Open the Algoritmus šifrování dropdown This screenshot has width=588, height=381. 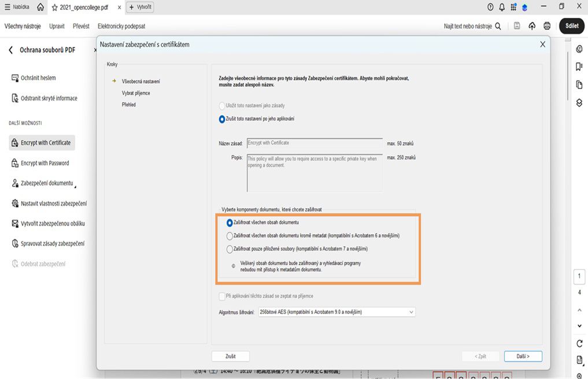coord(336,312)
